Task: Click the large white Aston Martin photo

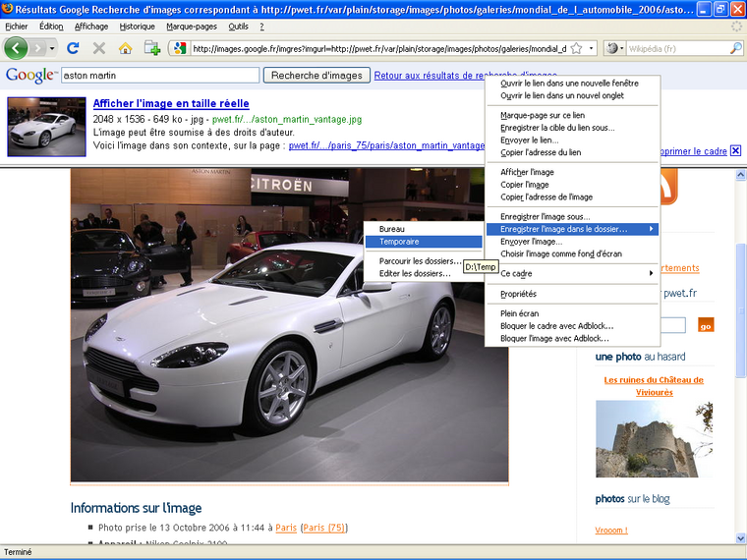Action: coord(289,325)
